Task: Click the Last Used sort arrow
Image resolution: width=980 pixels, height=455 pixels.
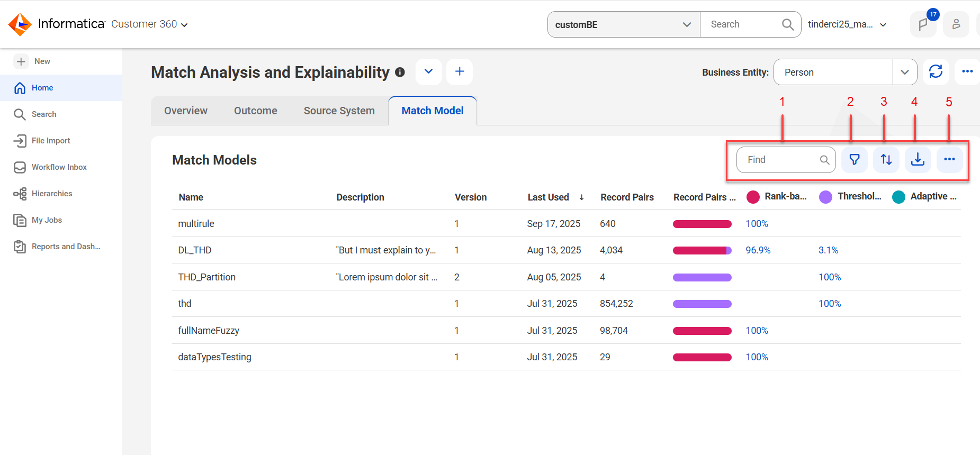Action: click(x=582, y=197)
